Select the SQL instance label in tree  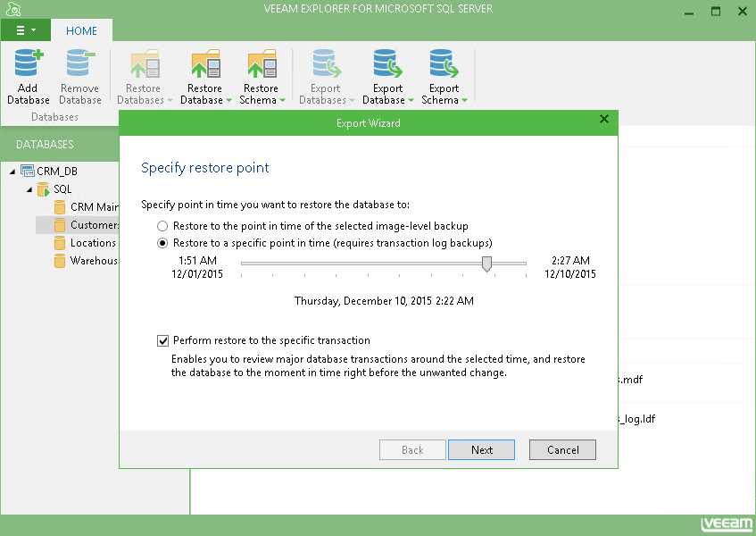pos(62,189)
